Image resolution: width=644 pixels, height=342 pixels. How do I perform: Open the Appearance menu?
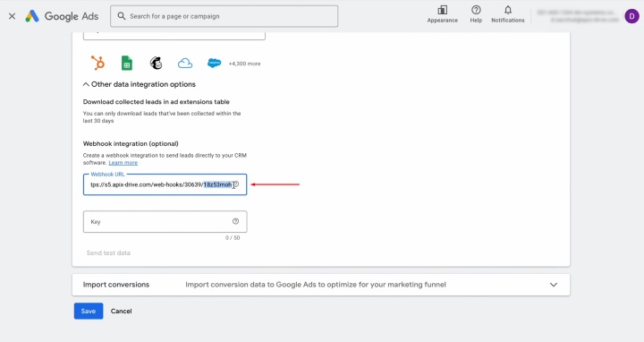443,14
